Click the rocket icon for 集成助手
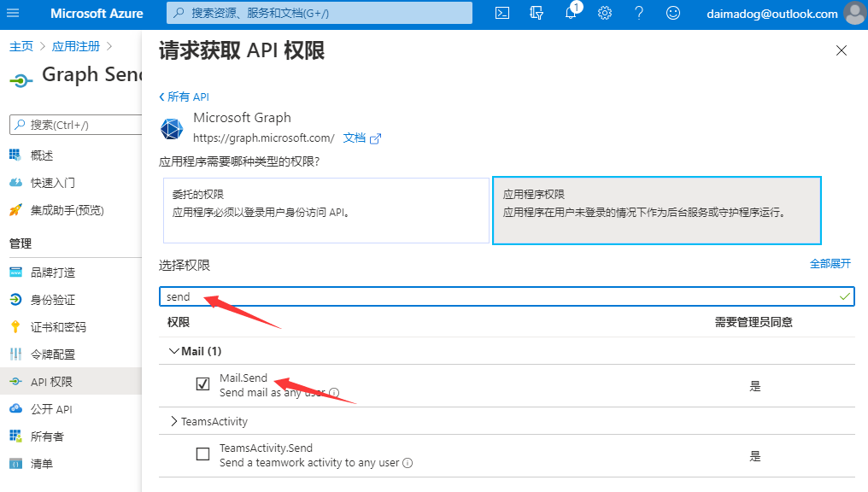 15,210
